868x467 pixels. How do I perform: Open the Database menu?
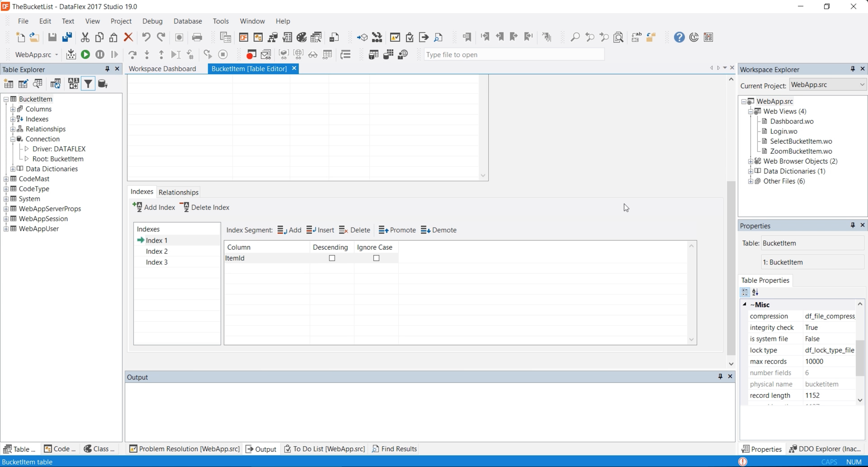tap(187, 21)
